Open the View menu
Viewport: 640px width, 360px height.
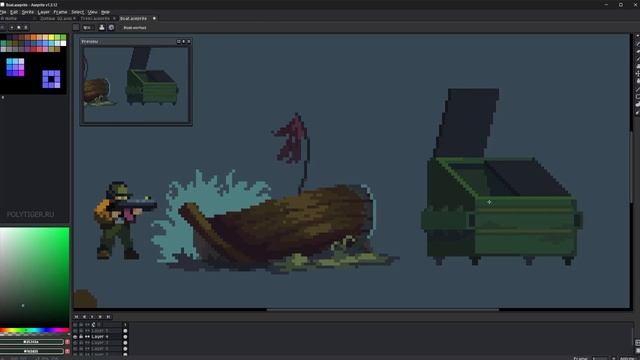(93, 12)
